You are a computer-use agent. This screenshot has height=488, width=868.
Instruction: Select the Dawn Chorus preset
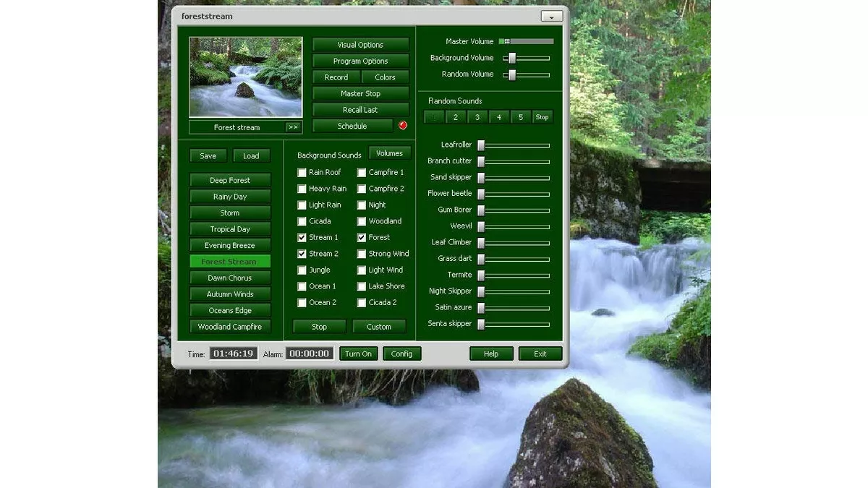click(229, 278)
